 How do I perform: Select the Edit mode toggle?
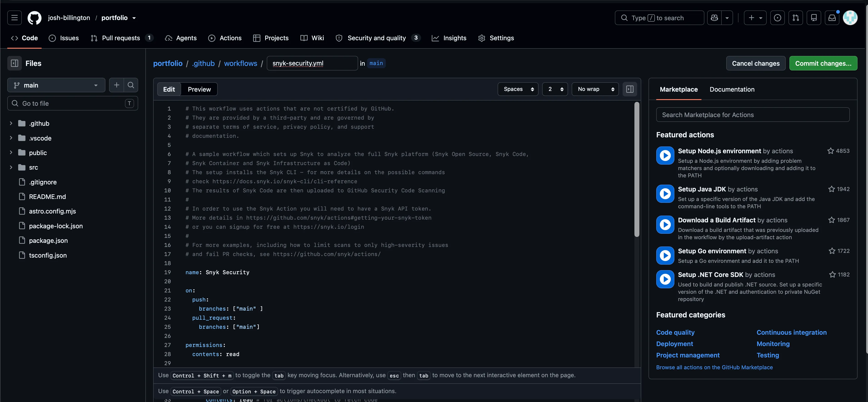tap(169, 89)
